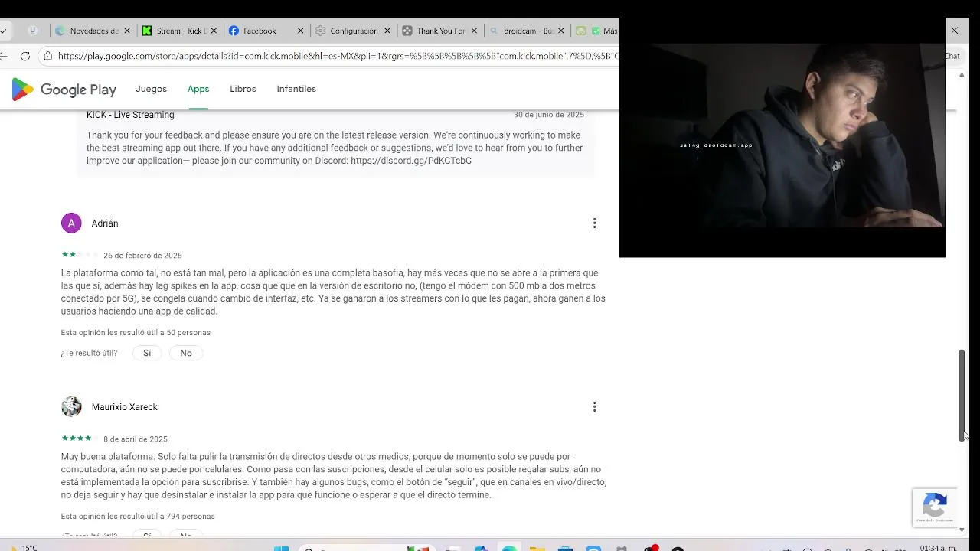
Task: Click Adrián's two-star rating
Action: pyautogui.click(x=80, y=255)
